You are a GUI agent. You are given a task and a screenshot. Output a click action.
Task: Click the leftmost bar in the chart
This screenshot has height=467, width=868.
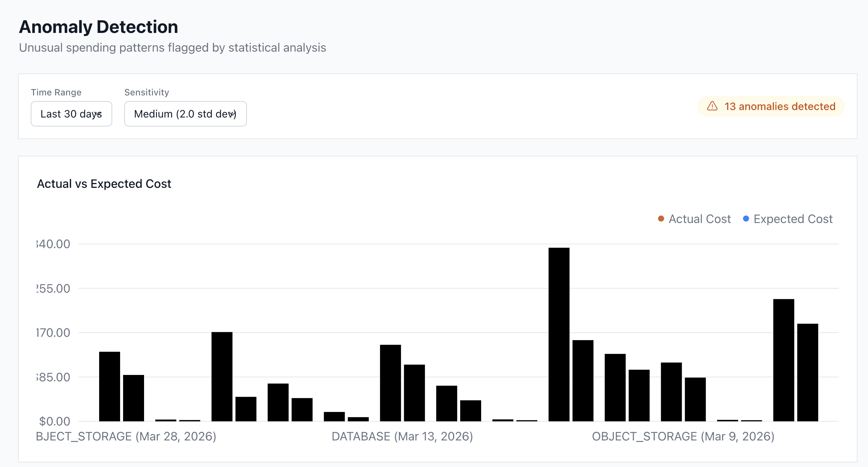(x=110, y=386)
